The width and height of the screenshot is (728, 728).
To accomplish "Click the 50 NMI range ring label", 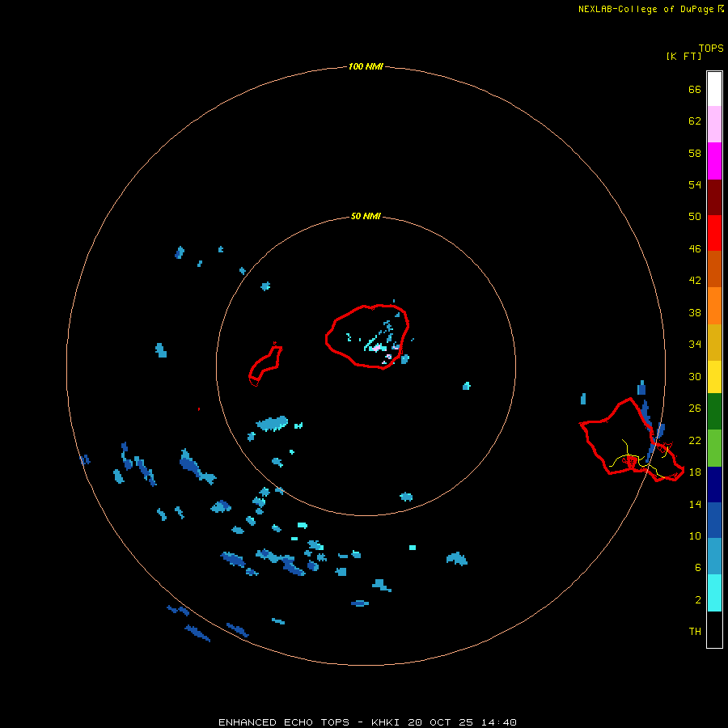I will 366,216.
